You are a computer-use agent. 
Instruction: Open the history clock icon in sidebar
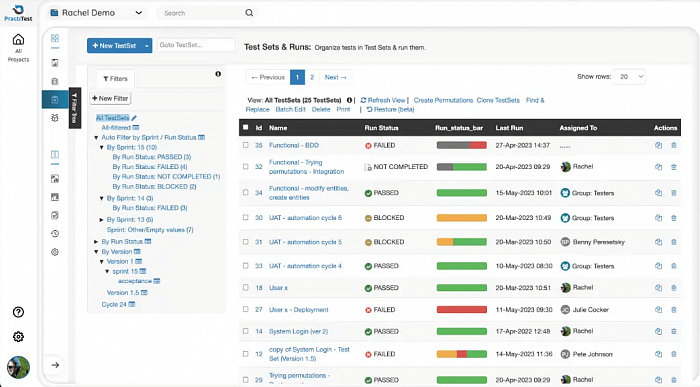click(55, 233)
